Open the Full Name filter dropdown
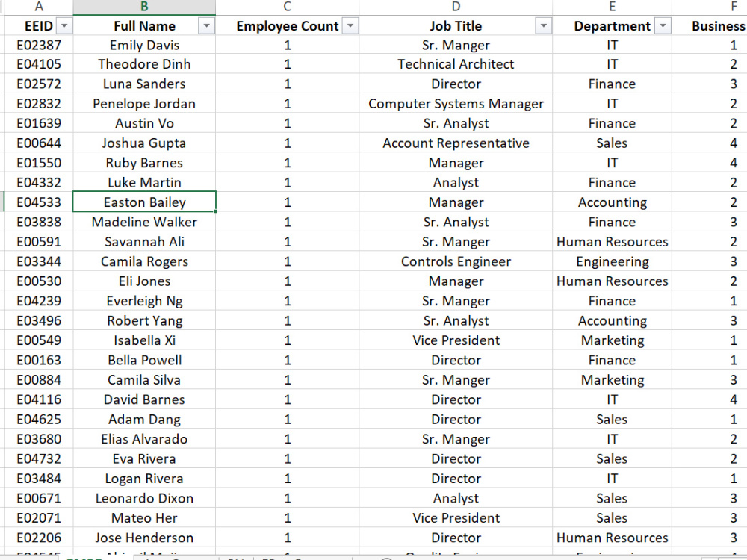The width and height of the screenshot is (747, 560). [206, 25]
